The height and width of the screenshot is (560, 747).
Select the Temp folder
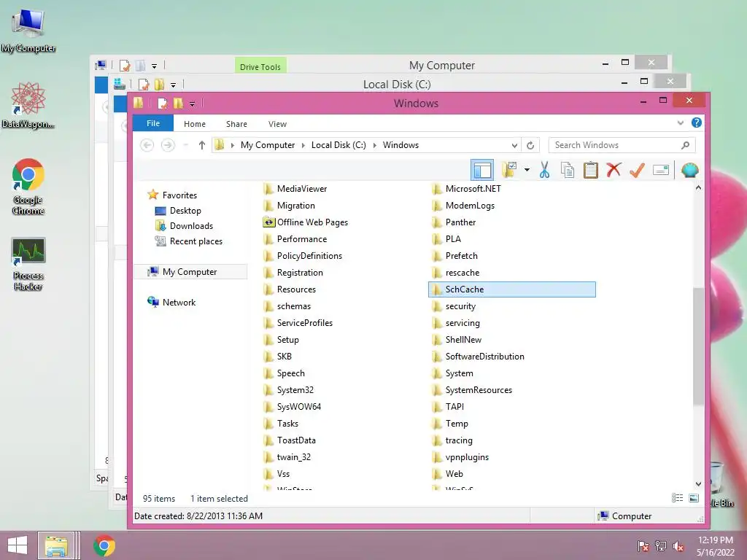(457, 424)
